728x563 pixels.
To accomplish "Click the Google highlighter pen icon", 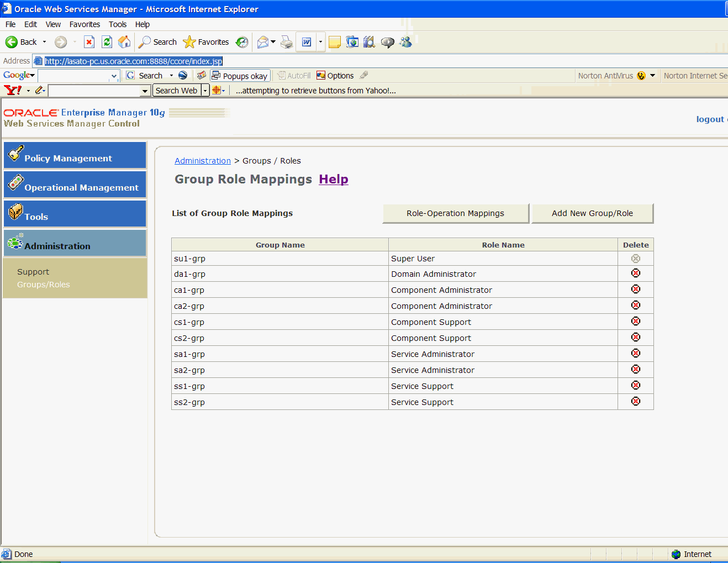I will click(364, 75).
